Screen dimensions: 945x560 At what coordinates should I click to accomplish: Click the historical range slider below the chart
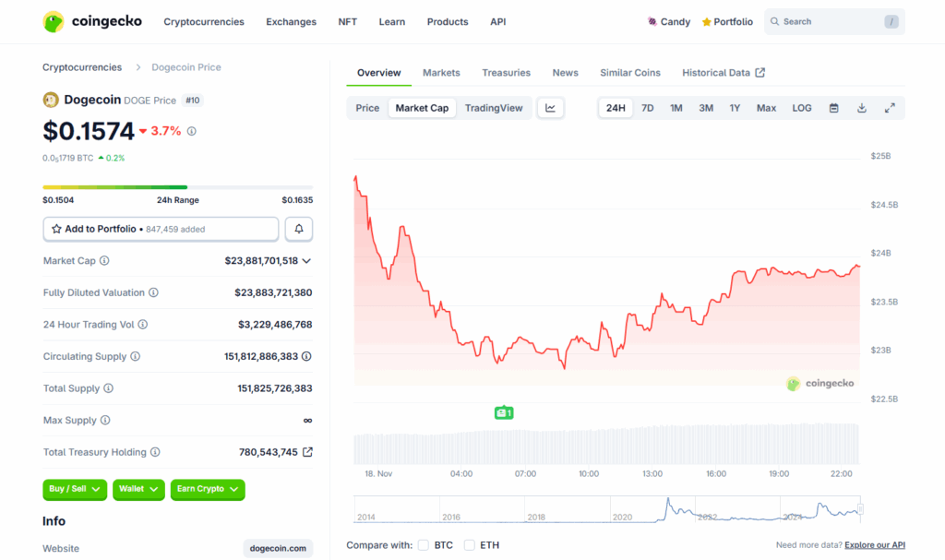point(607,509)
